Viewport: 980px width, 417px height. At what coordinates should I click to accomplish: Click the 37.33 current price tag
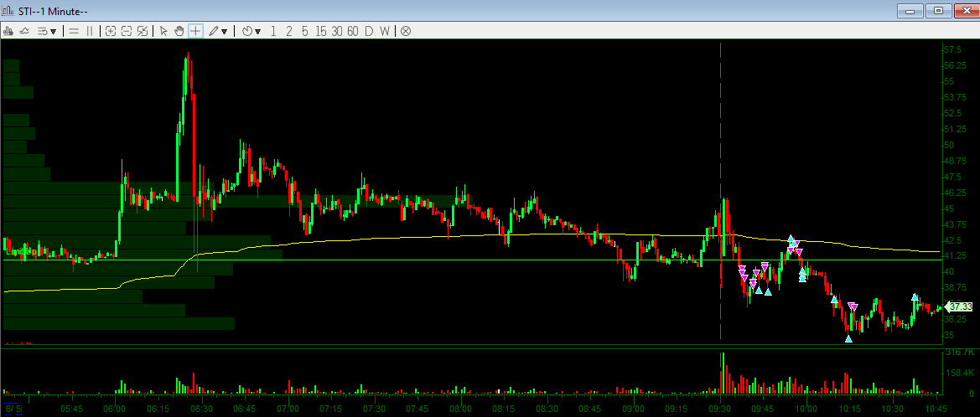pyautogui.click(x=961, y=306)
